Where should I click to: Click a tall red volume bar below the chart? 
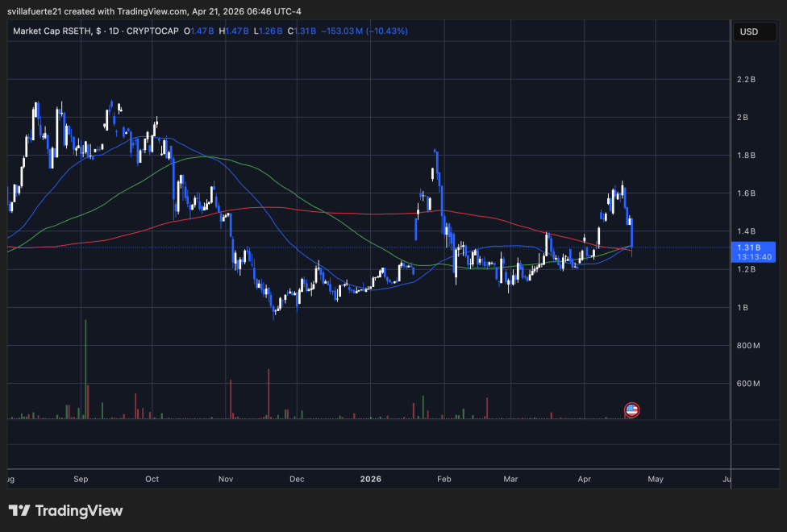click(x=267, y=395)
